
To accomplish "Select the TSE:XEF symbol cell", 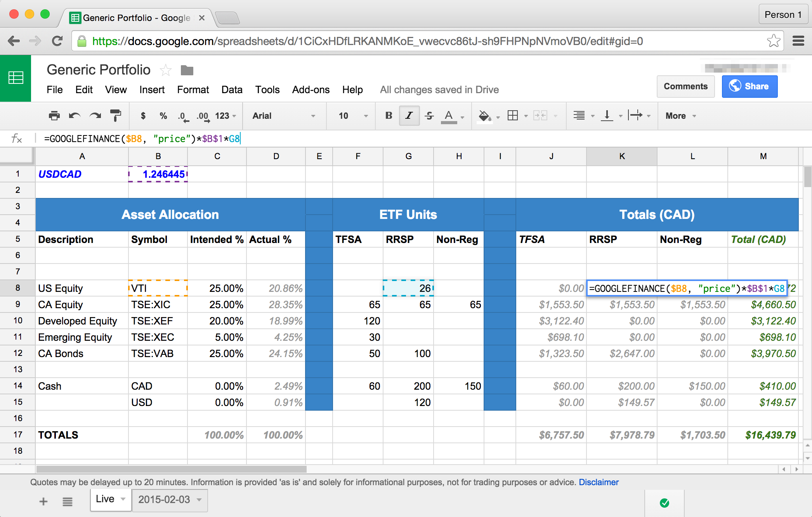I will tap(158, 321).
